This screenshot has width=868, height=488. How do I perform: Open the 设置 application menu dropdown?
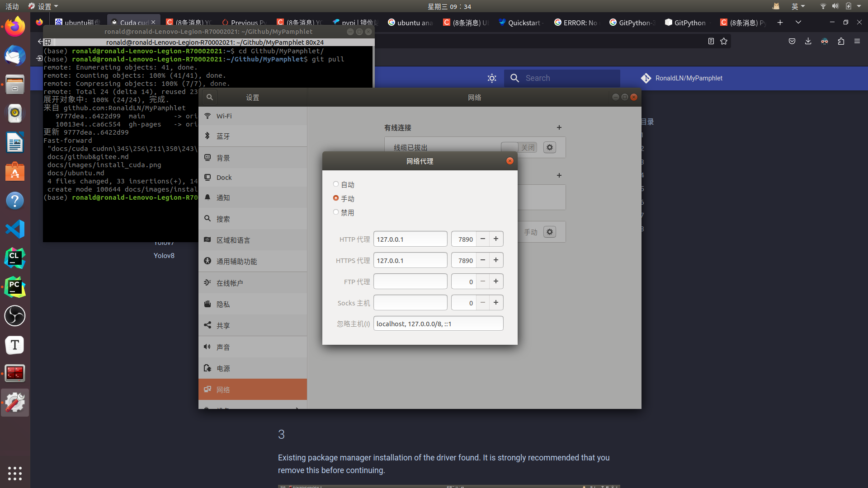pos(44,6)
